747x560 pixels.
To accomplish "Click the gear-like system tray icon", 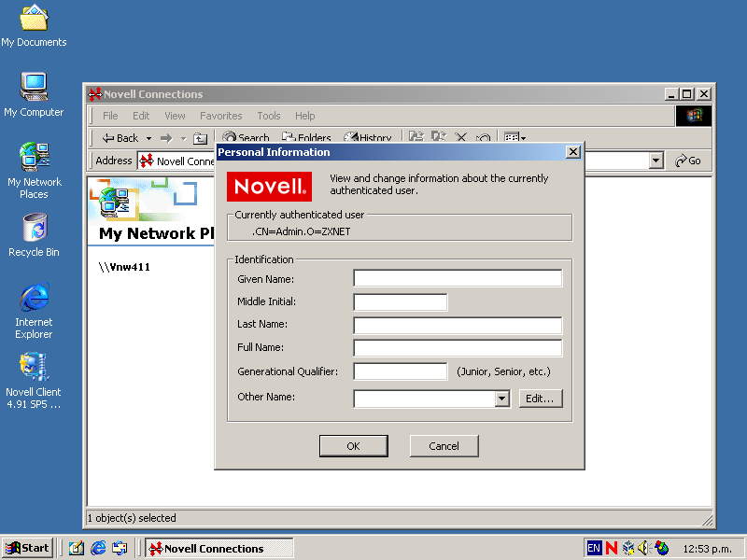I will [x=628, y=548].
